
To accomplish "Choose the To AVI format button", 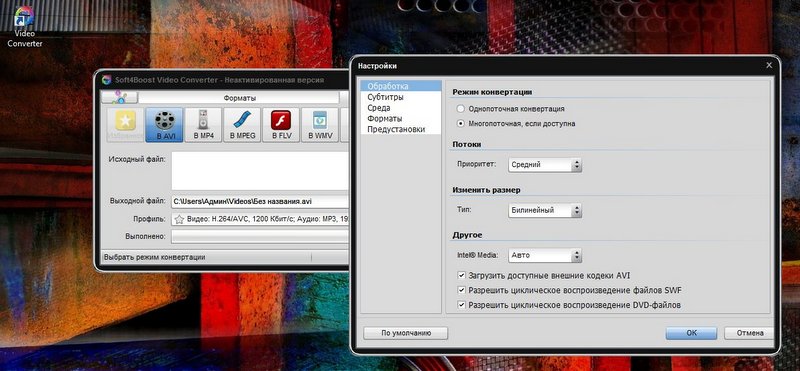I will tap(164, 125).
